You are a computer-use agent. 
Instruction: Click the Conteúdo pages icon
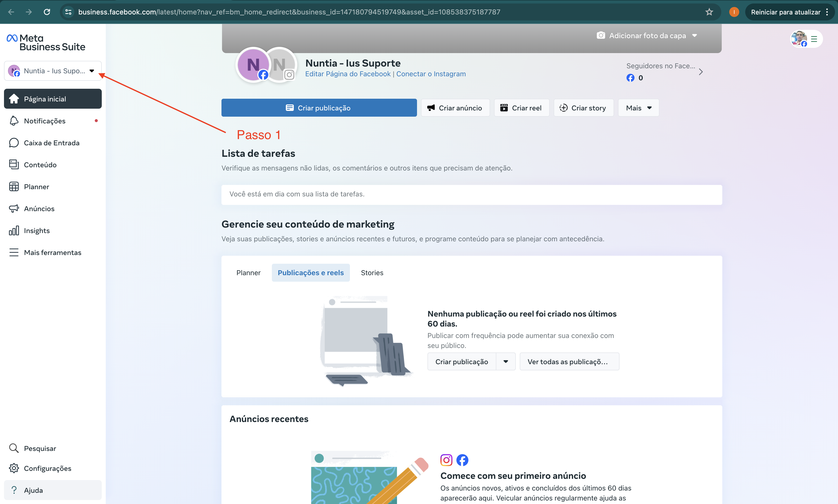click(14, 164)
